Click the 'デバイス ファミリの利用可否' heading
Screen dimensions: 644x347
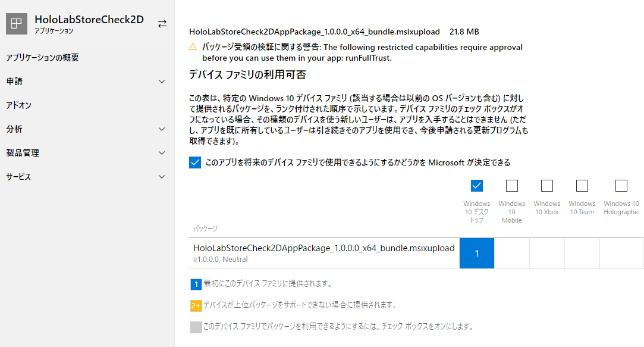click(247, 75)
